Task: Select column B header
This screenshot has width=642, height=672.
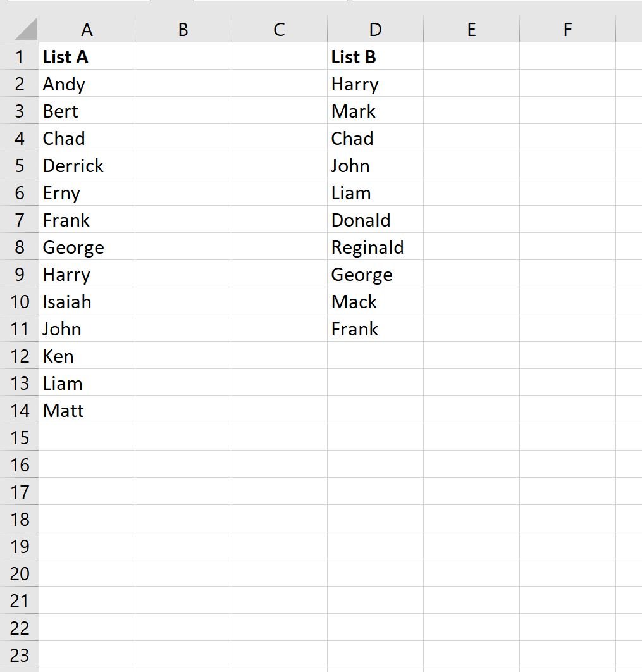Action: click(183, 29)
